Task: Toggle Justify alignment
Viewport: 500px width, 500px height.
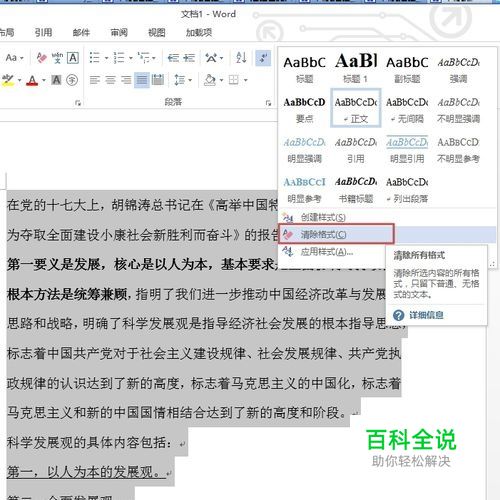Action: pos(142,80)
